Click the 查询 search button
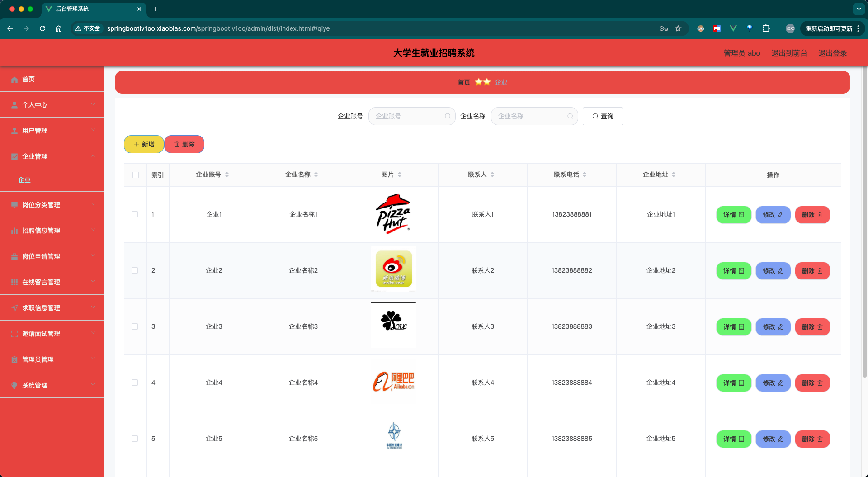 pyautogui.click(x=603, y=116)
